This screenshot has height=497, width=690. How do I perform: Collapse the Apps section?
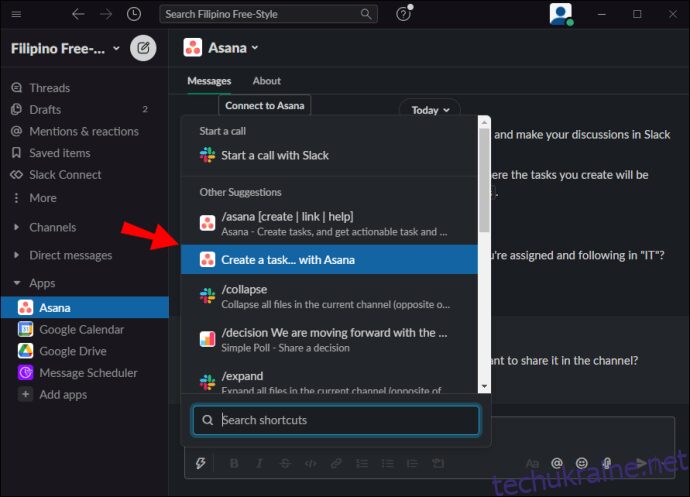(17, 283)
